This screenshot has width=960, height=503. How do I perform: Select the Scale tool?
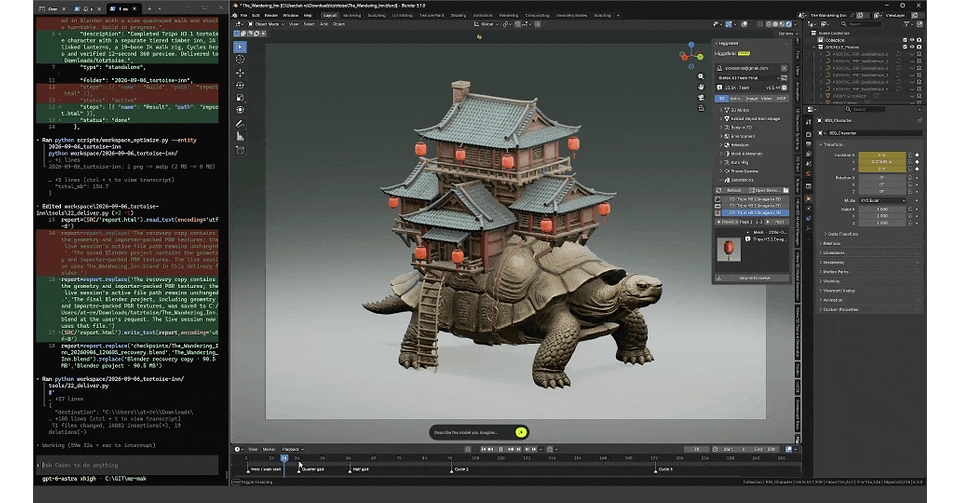tap(240, 98)
